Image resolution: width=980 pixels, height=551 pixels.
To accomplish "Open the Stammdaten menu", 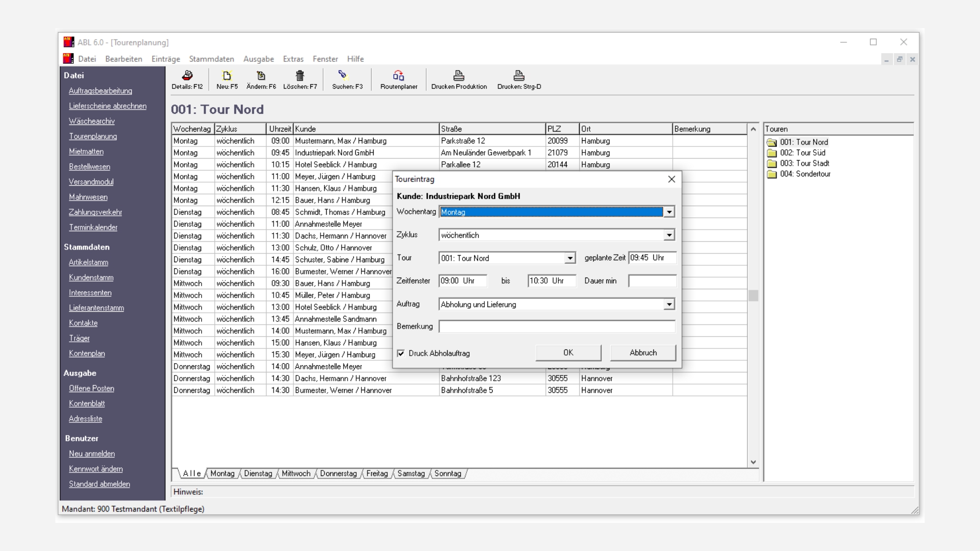I will (x=211, y=59).
